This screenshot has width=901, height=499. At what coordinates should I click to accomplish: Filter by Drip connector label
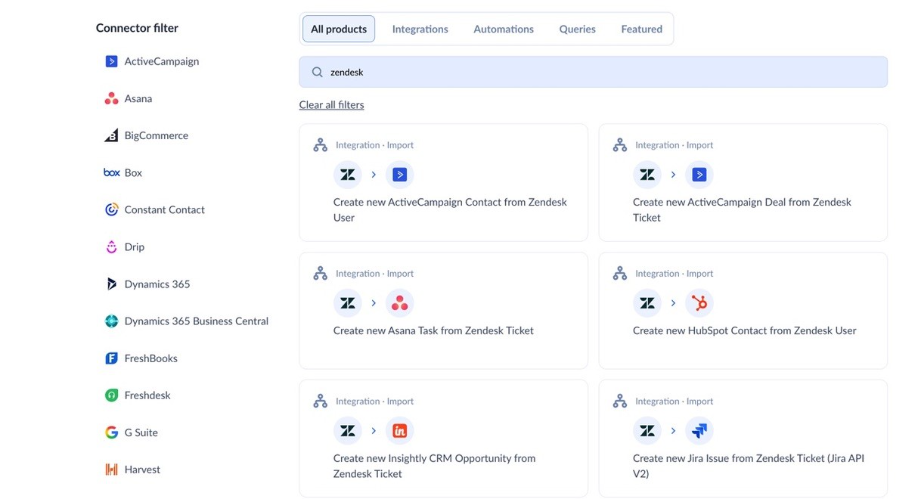(134, 247)
